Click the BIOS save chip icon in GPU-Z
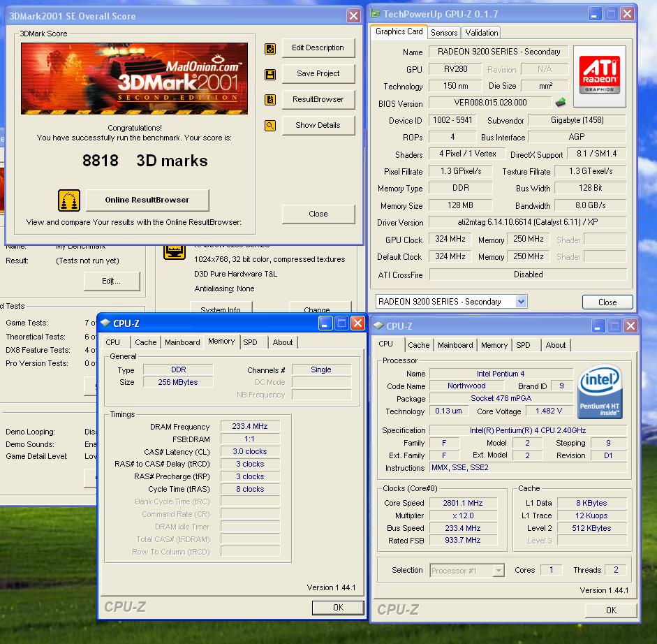 (x=560, y=102)
